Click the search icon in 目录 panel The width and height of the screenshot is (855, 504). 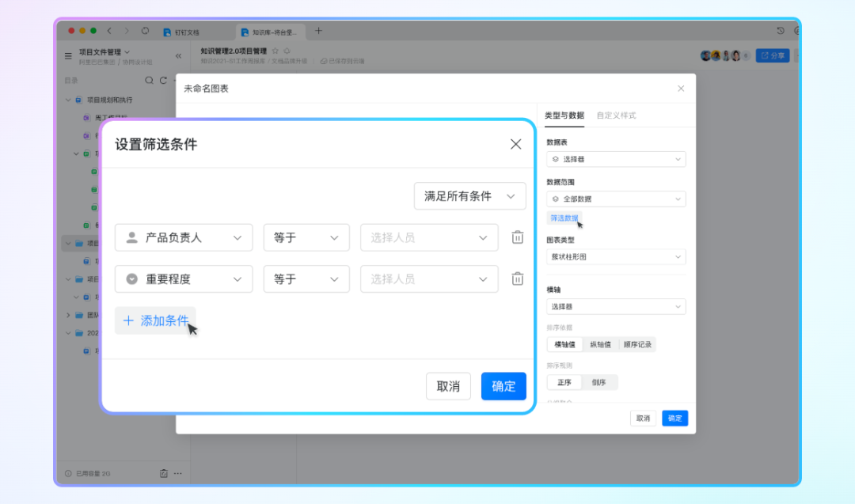pyautogui.click(x=149, y=81)
